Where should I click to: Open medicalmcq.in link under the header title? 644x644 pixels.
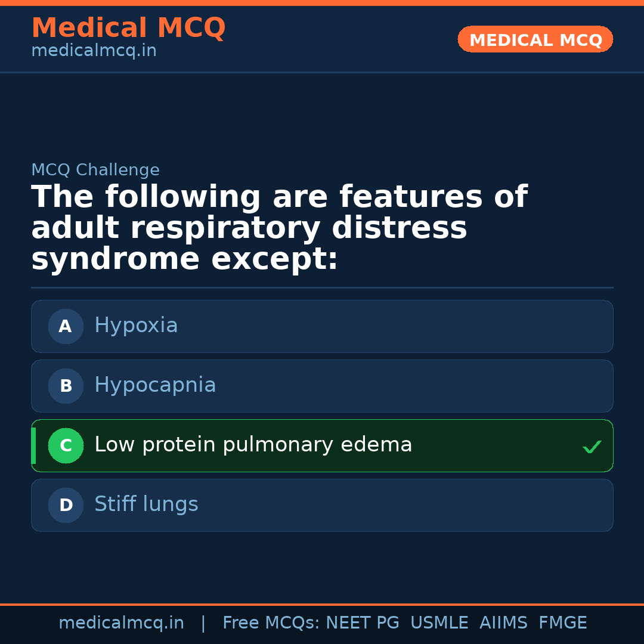coord(94,51)
